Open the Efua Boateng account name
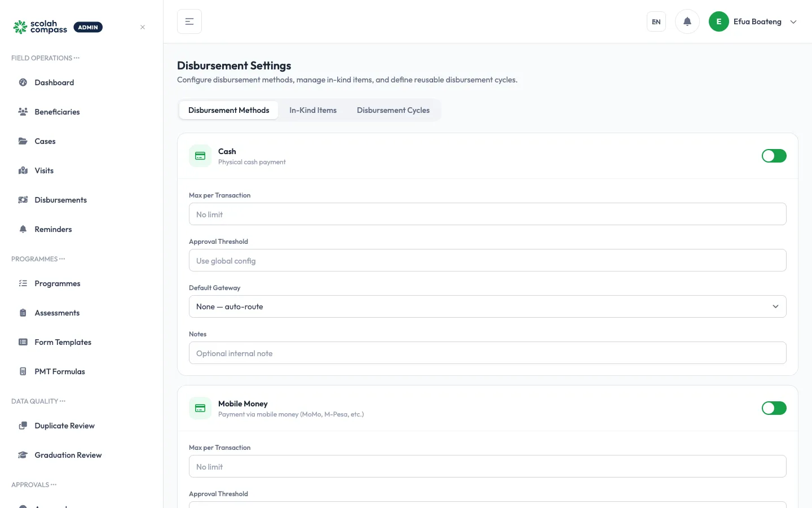This screenshot has width=812, height=508. click(x=757, y=21)
